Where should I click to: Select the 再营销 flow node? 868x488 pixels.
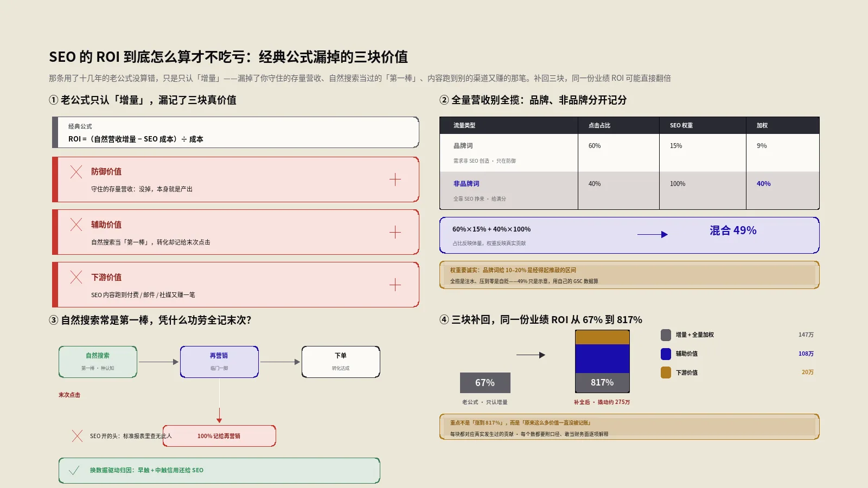[x=219, y=362]
